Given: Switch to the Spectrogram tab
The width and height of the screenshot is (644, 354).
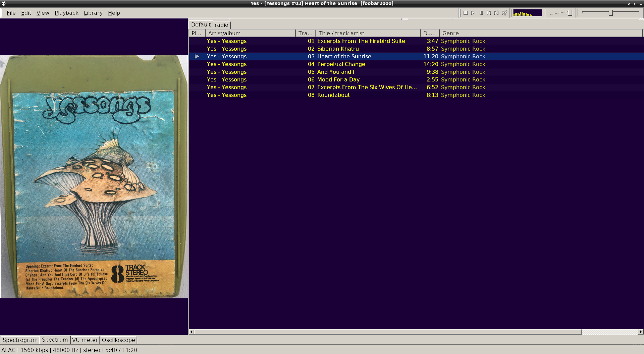Looking at the screenshot, I should coord(20,340).
